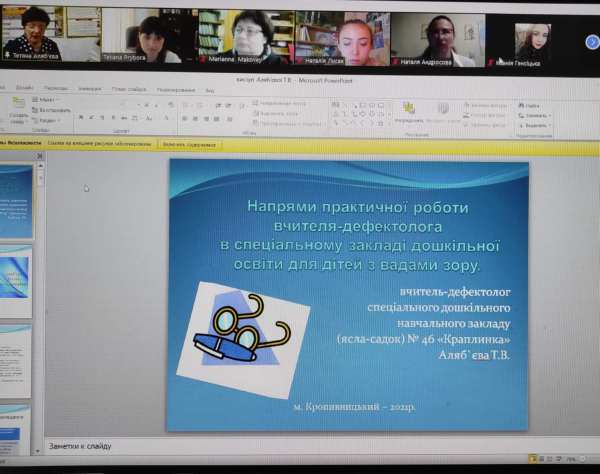
Task: Switch to the Animation (Анимация) ribbon tab
Action: pyautogui.click(x=127, y=88)
